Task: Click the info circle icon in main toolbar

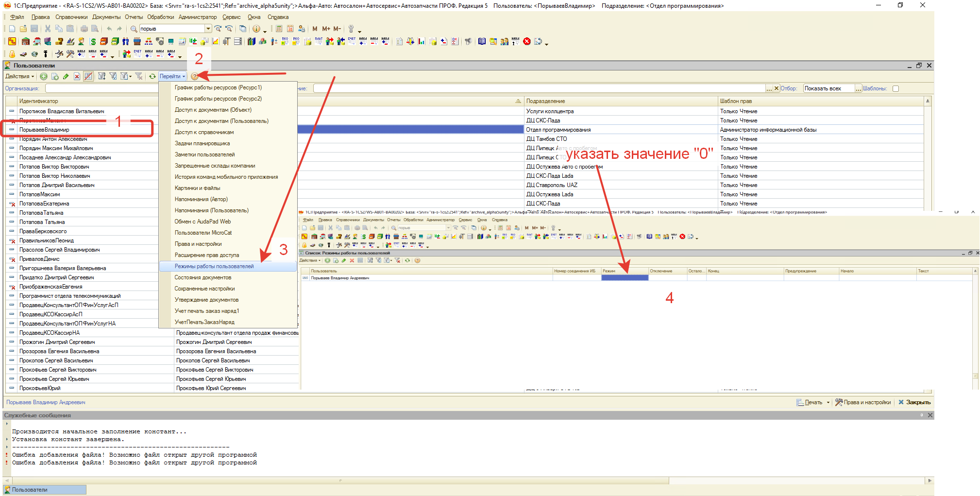Action: pos(256,29)
